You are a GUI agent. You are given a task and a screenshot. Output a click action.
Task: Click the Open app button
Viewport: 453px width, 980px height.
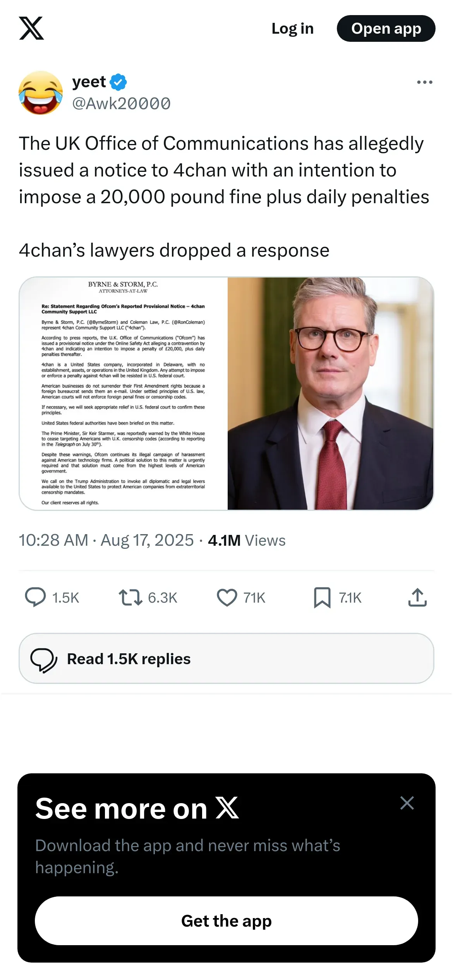pos(386,28)
